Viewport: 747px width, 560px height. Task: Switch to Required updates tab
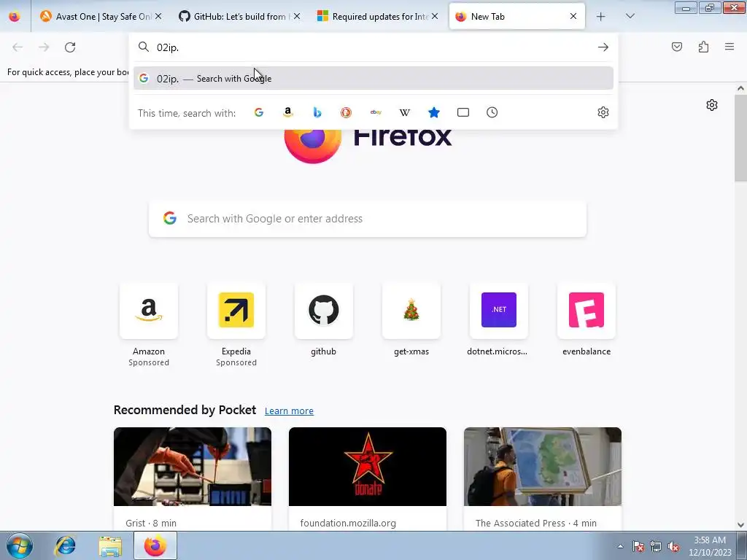click(x=378, y=16)
